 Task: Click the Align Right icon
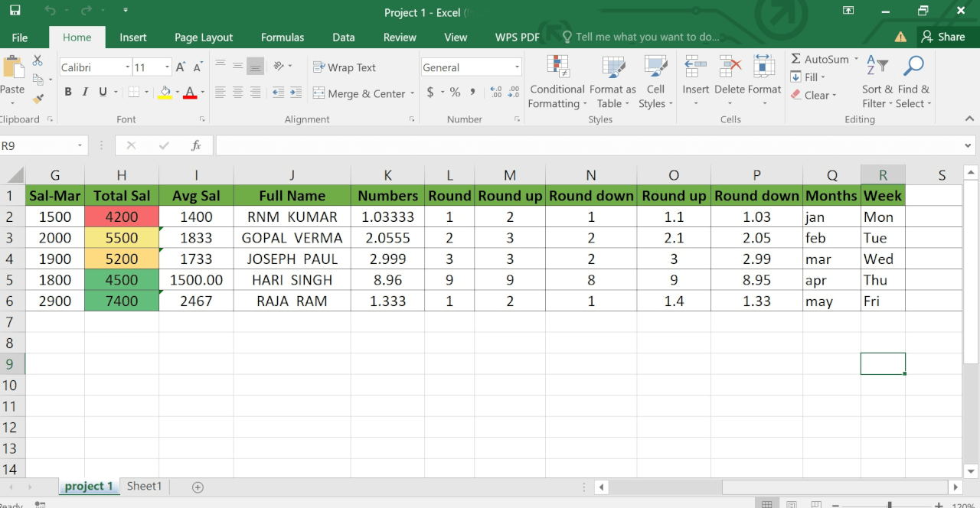[256, 93]
